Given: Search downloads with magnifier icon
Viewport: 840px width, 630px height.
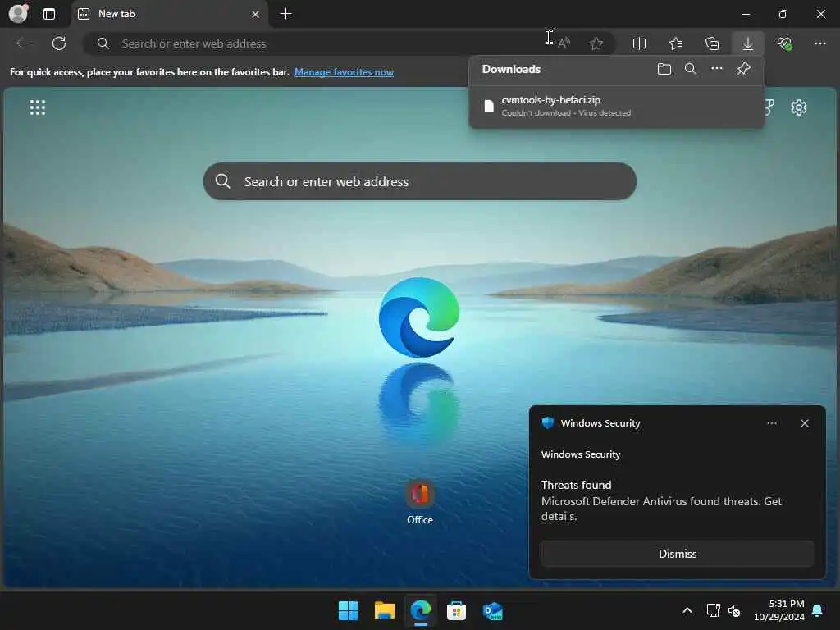Looking at the screenshot, I should click(x=691, y=69).
